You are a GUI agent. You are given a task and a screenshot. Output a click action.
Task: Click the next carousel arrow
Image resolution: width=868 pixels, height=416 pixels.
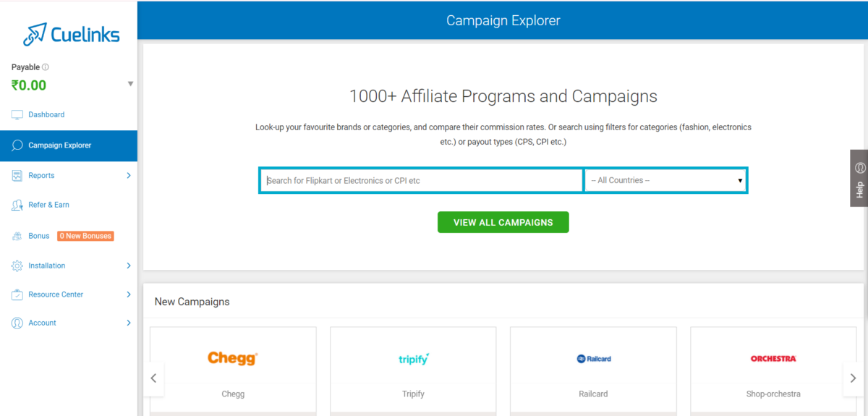coord(854,378)
